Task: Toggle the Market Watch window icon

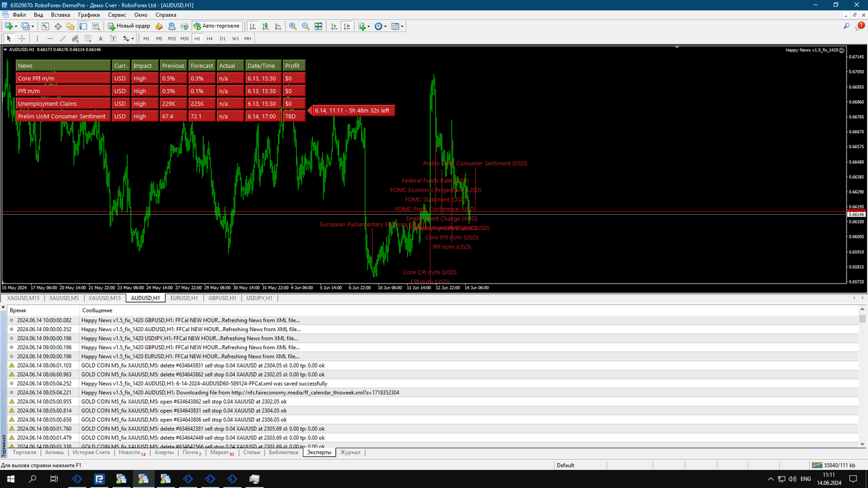Action: click(x=45, y=26)
